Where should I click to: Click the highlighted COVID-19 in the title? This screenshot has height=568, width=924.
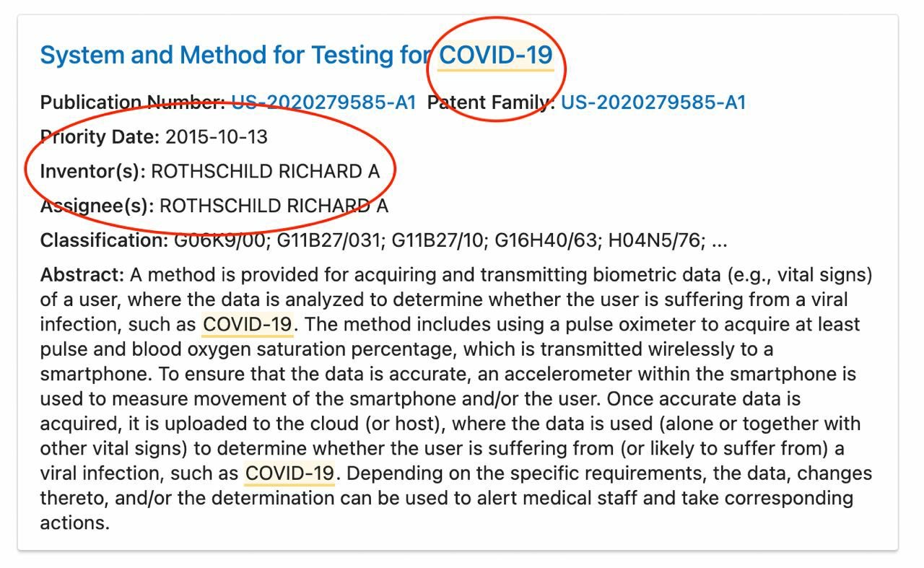(496, 55)
